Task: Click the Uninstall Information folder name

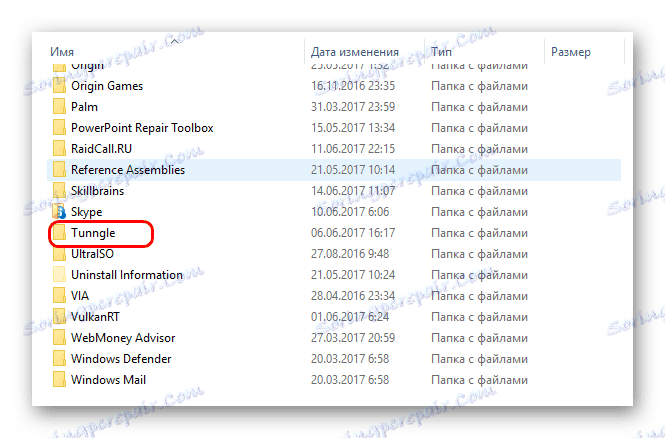Action: pos(127,275)
